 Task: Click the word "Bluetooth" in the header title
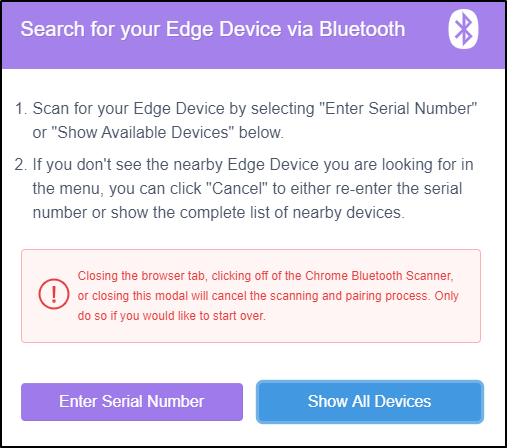pyautogui.click(x=362, y=29)
